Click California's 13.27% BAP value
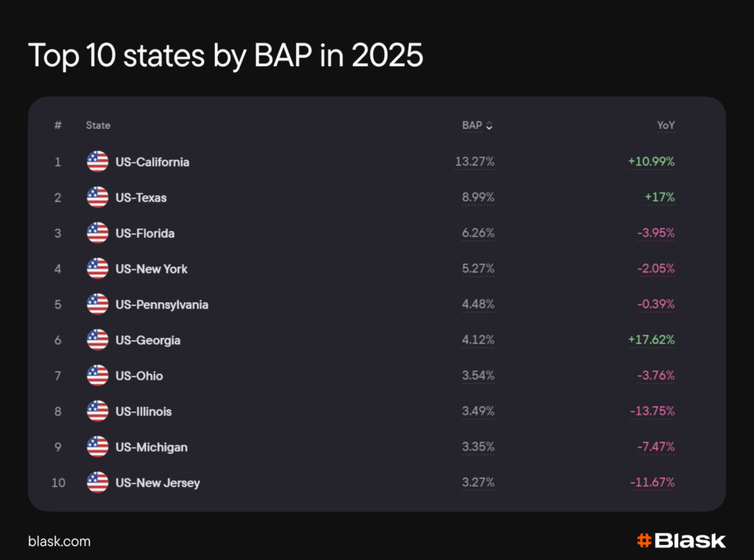Image resolution: width=754 pixels, height=560 pixels. [475, 162]
